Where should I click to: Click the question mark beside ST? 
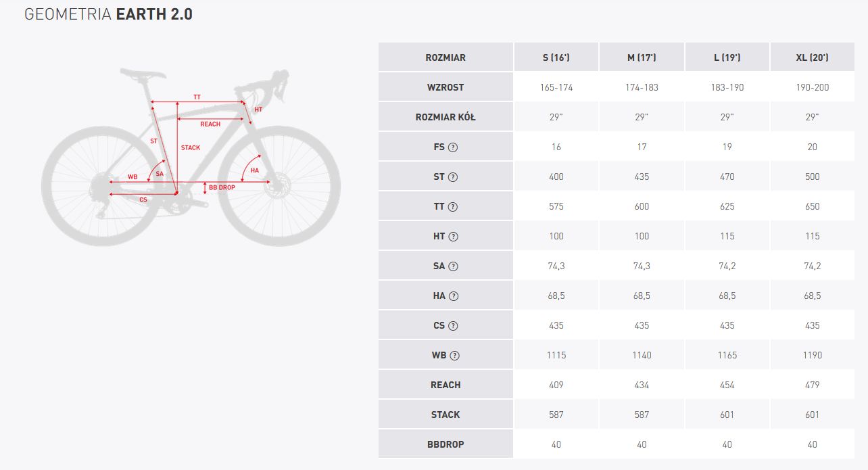click(x=453, y=177)
